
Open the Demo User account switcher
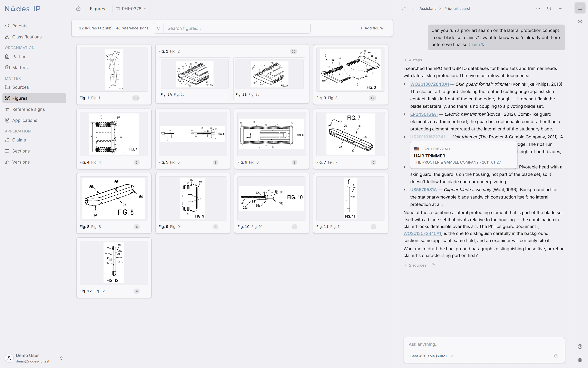click(34, 358)
